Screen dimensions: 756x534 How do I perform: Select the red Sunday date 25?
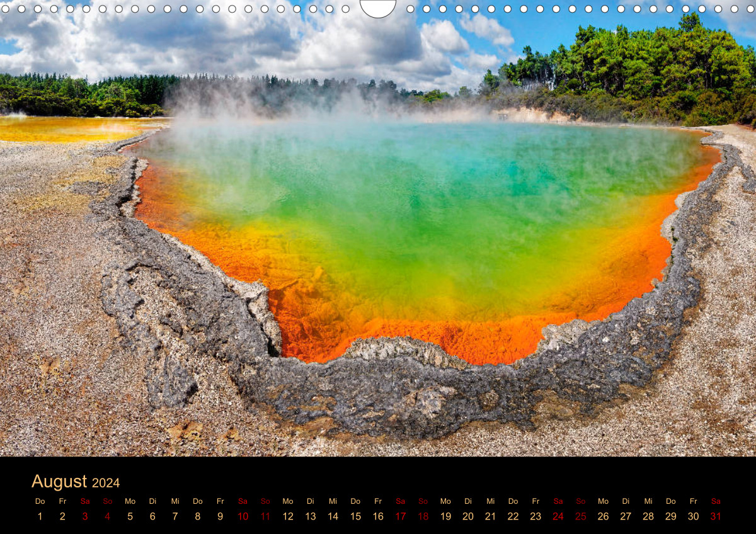click(580, 516)
